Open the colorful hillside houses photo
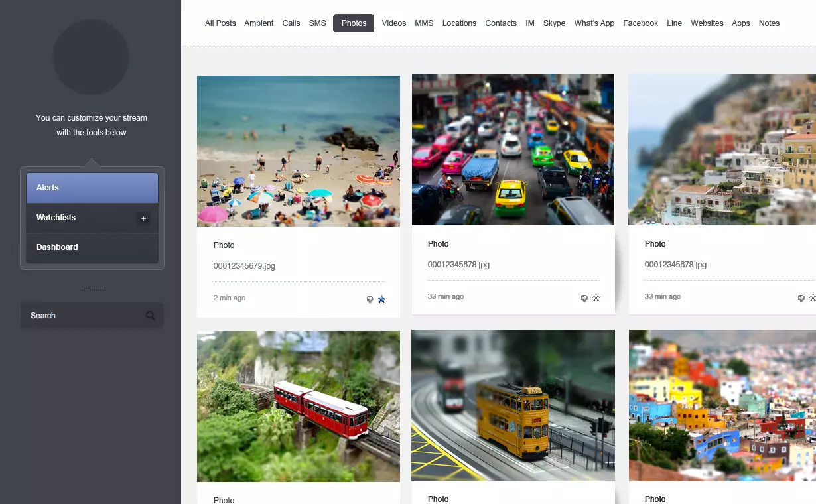 (722, 405)
